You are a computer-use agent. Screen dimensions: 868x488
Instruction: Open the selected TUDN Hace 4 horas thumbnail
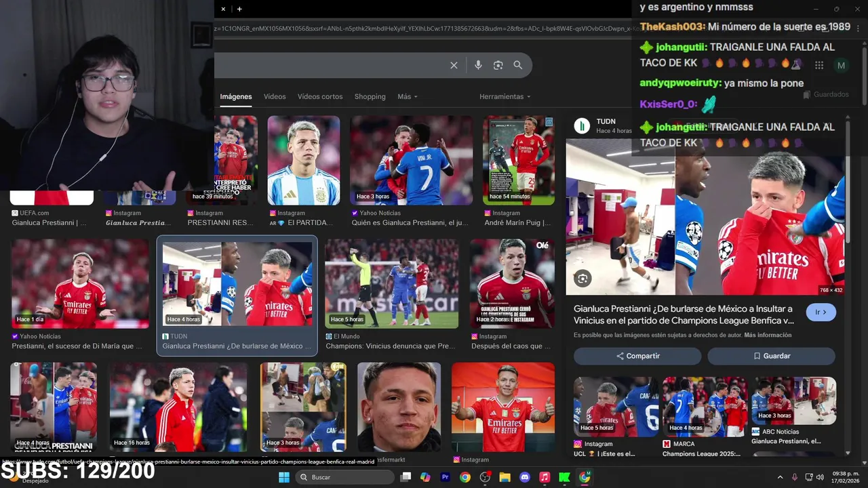click(237, 283)
